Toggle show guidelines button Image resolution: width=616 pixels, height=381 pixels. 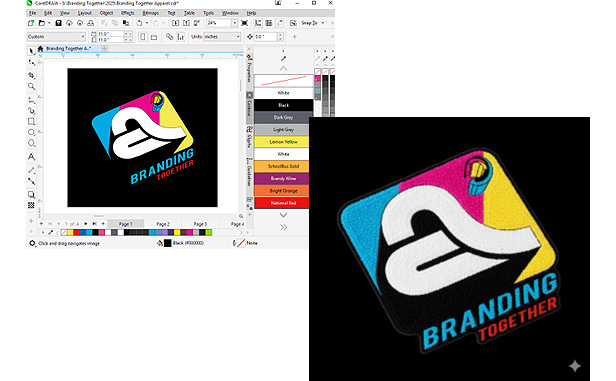click(279, 23)
